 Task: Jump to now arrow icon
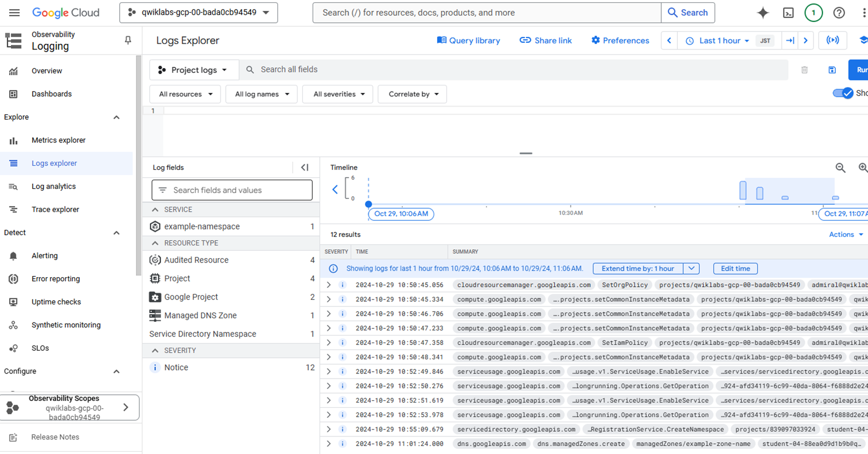tap(790, 40)
